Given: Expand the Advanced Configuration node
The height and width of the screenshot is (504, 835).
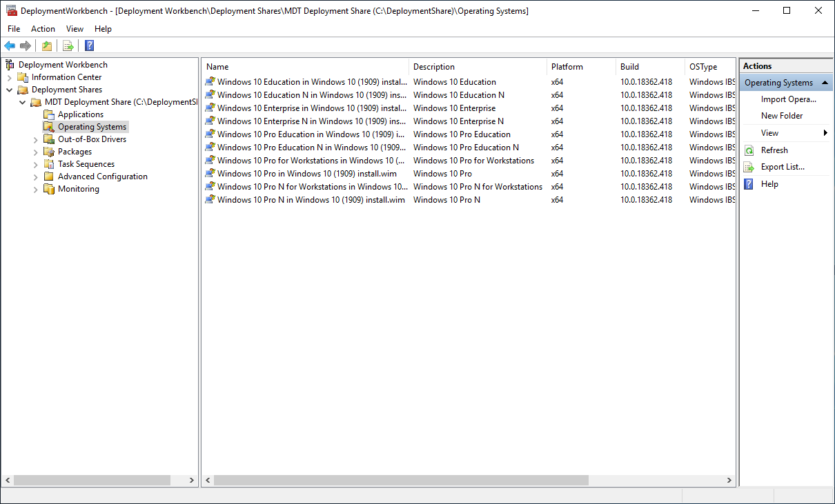Looking at the screenshot, I should [x=36, y=177].
